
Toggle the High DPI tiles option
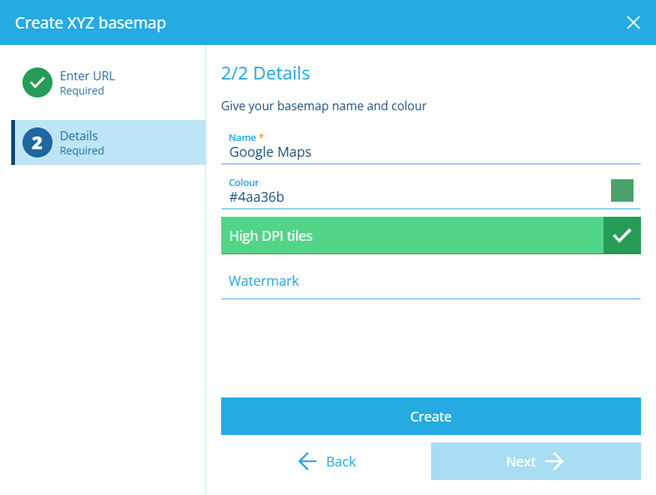click(430, 235)
